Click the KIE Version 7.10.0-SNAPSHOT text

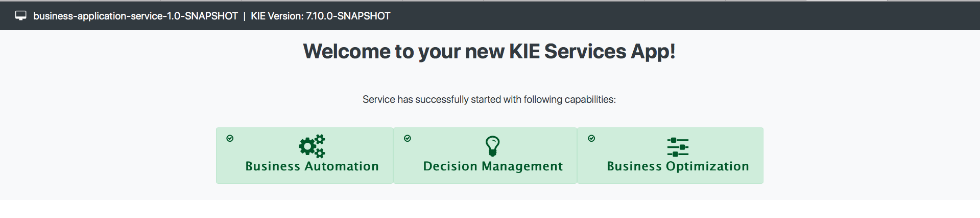pos(321,16)
